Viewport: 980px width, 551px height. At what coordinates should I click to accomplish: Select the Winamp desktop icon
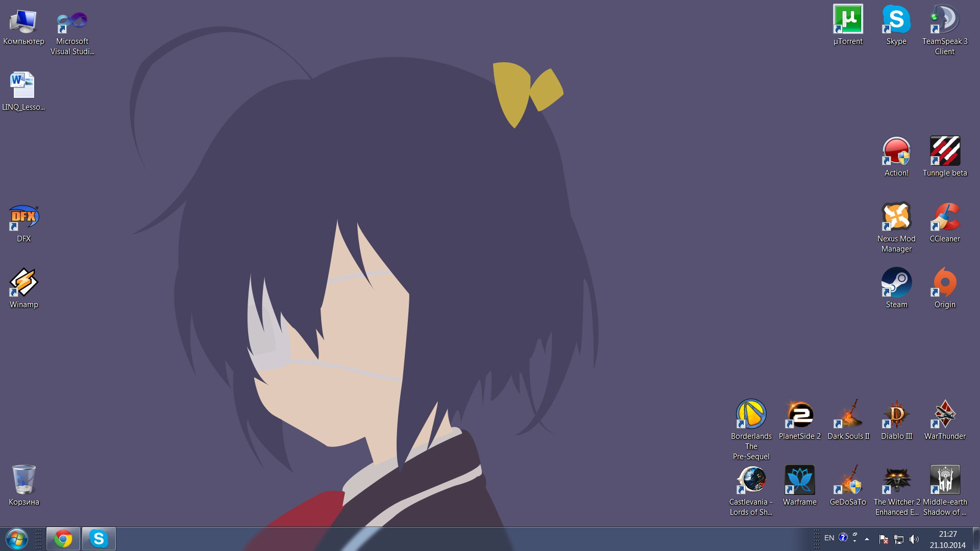tap(23, 283)
